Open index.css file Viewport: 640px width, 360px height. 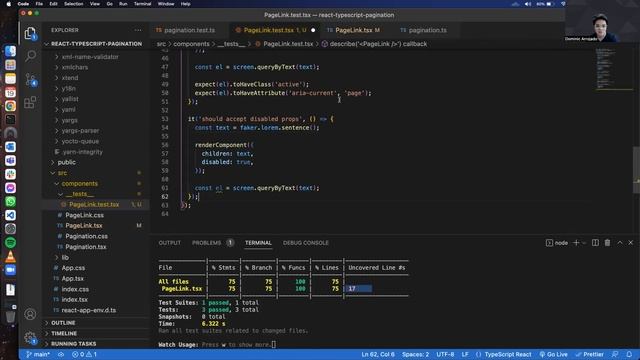96,289
